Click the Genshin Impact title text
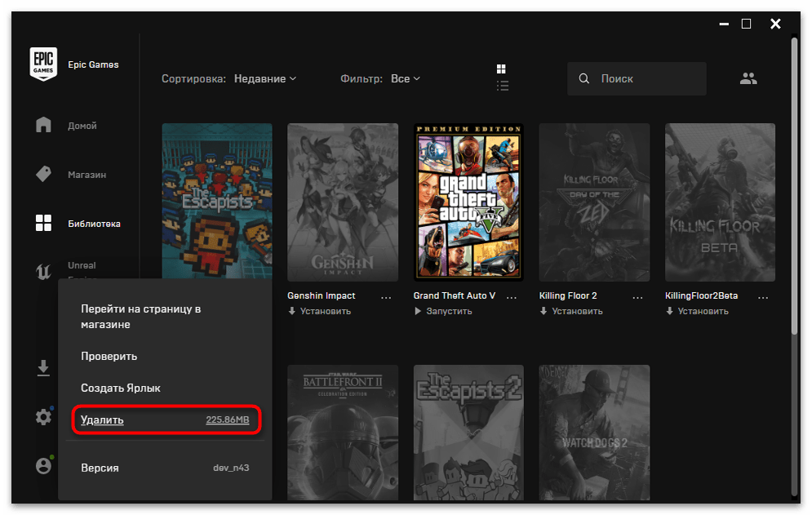The width and height of the screenshot is (812, 515). point(321,295)
